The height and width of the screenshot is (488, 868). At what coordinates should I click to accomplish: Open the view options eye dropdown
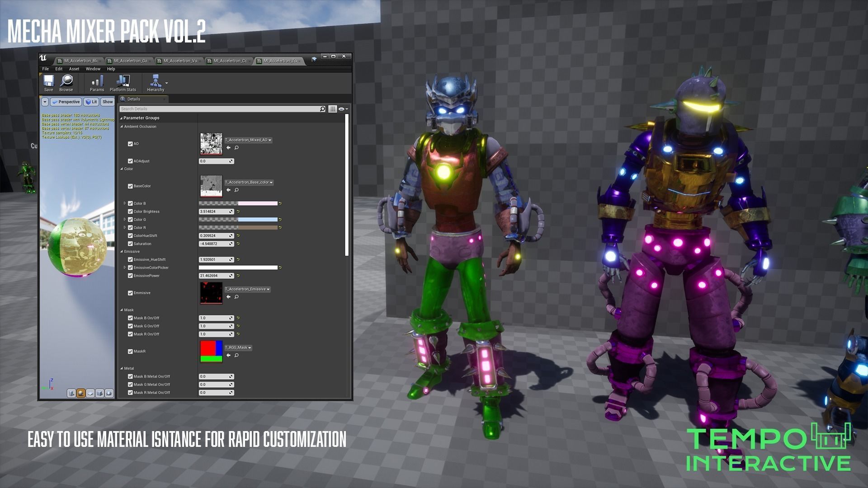[x=343, y=109]
